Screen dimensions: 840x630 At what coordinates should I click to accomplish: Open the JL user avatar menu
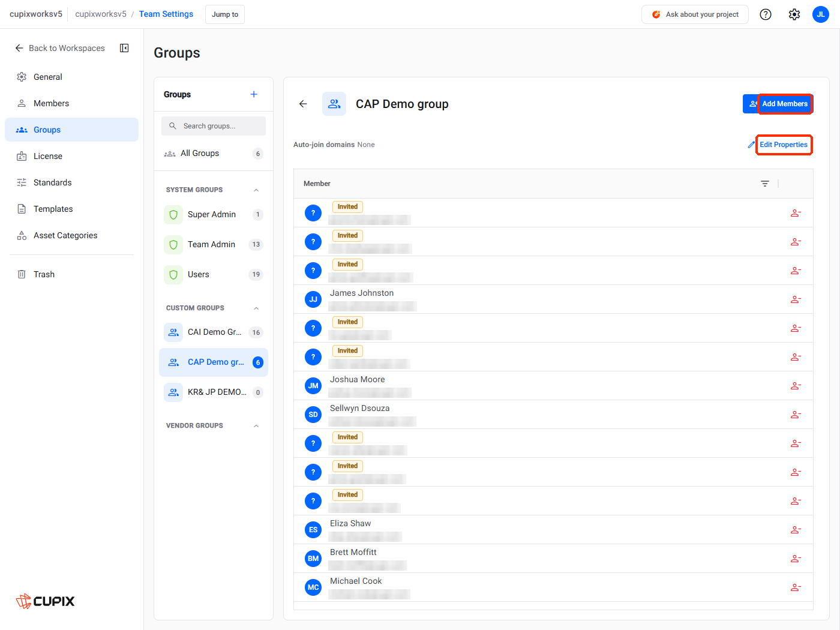point(821,14)
